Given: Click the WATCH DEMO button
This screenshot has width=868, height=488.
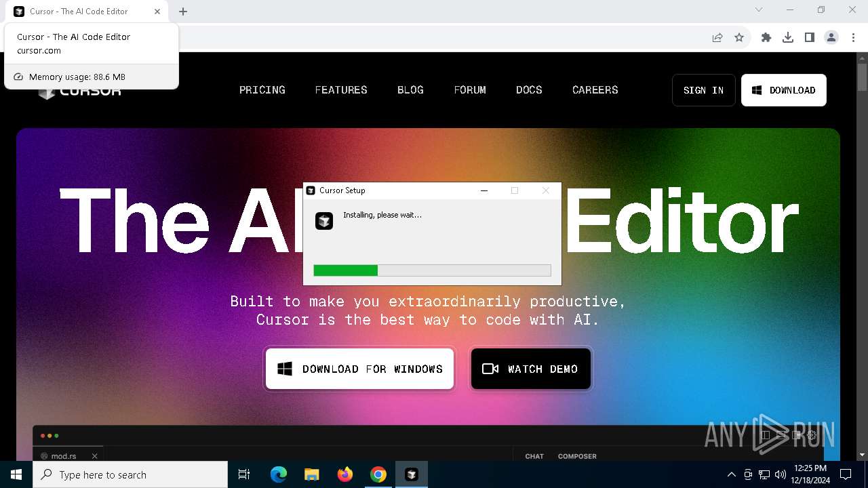Looking at the screenshot, I should pos(531,369).
